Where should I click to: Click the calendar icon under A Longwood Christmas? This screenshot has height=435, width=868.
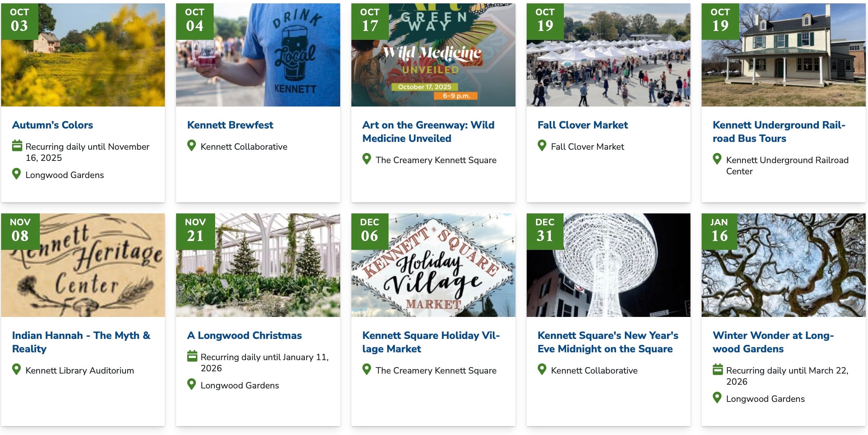tap(192, 356)
